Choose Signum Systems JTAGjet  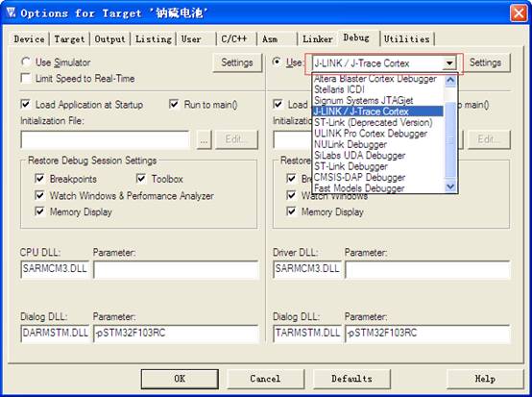click(x=378, y=100)
